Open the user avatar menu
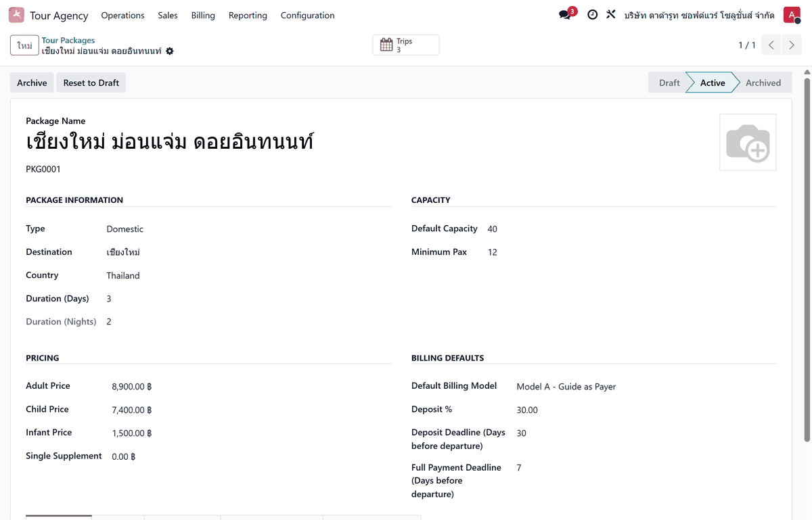This screenshot has height=520, width=812. [x=792, y=15]
